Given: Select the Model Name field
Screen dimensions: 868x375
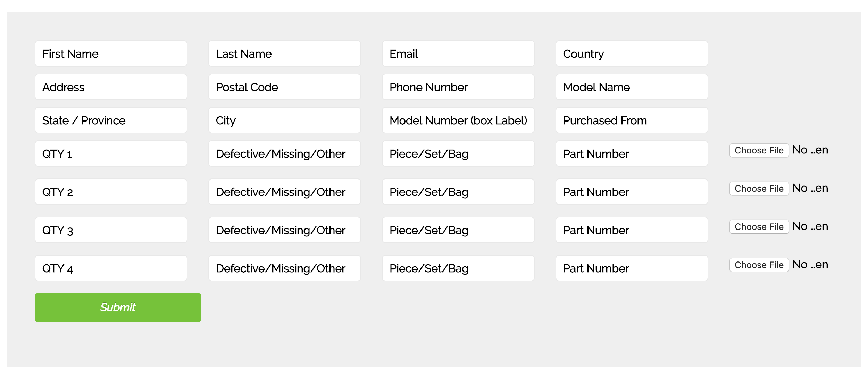Looking at the screenshot, I should (x=632, y=87).
